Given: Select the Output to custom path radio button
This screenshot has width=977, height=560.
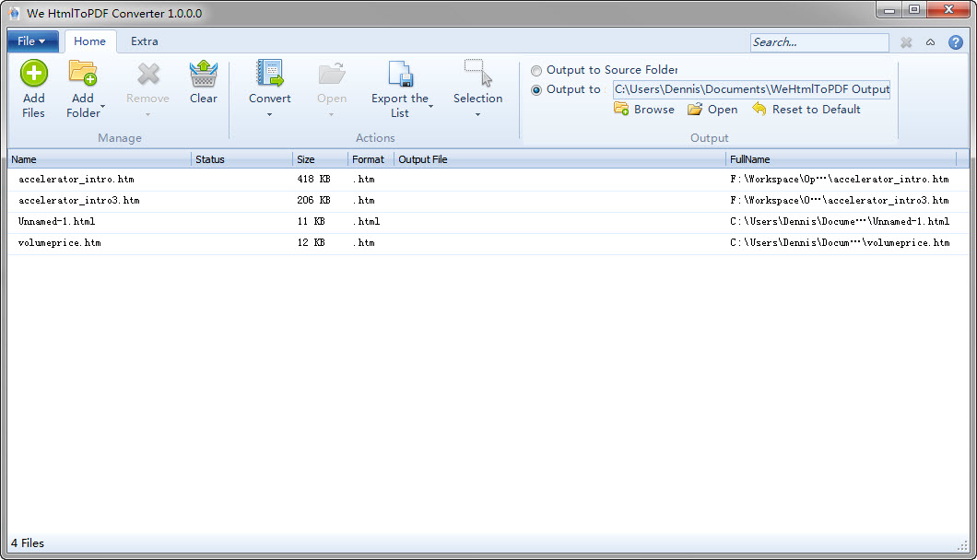Looking at the screenshot, I should pyautogui.click(x=536, y=89).
